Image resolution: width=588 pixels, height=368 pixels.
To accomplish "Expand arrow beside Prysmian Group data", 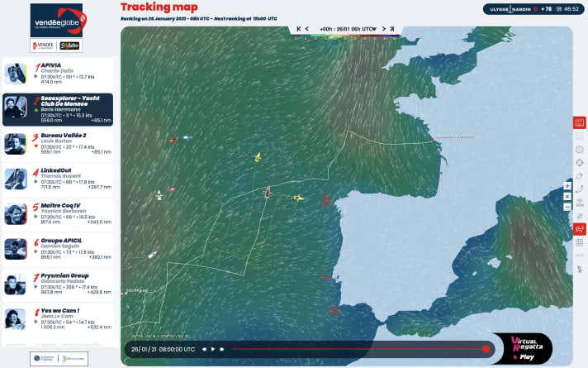I will [36, 286].
